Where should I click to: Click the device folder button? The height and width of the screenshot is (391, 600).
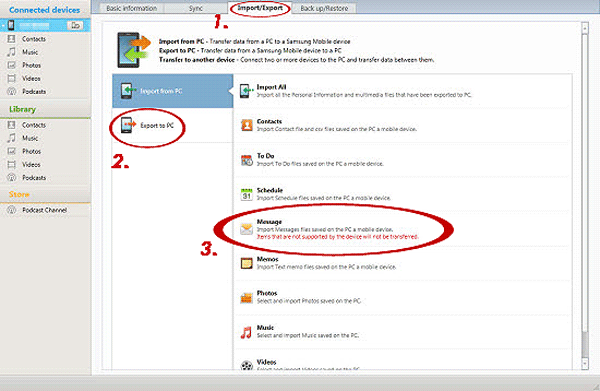coord(75,25)
